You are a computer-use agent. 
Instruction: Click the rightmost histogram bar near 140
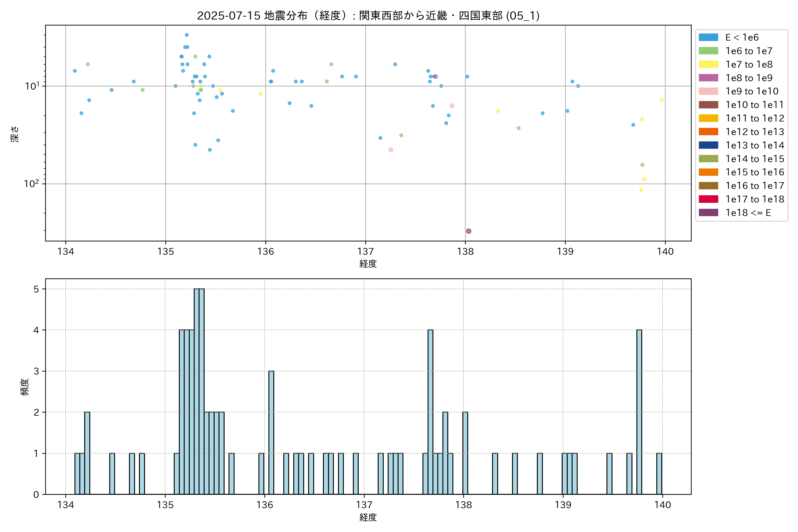click(x=659, y=474)
